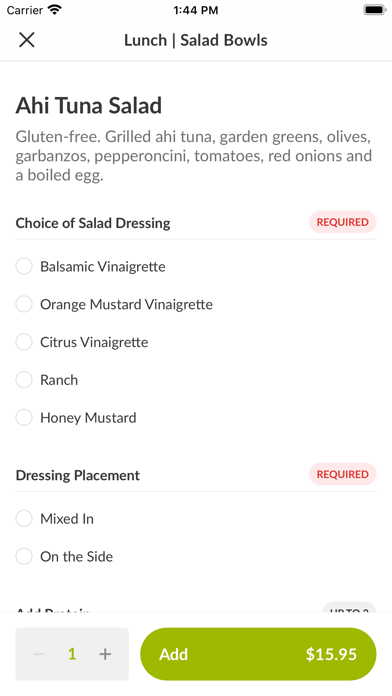The height and width of the screenshot is (696, 392).
Task: Tap the plus quantity icon
Action: click(x=105, y=654)
